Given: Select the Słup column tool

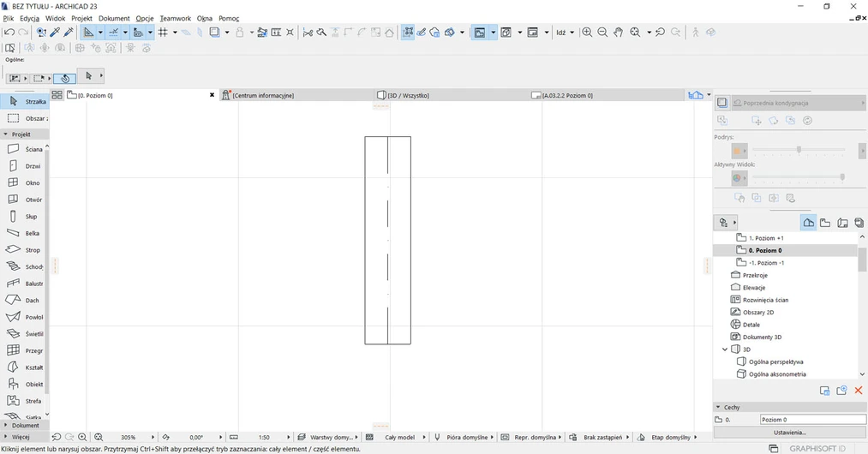Looking at the screenshot, I should (26, 217).
